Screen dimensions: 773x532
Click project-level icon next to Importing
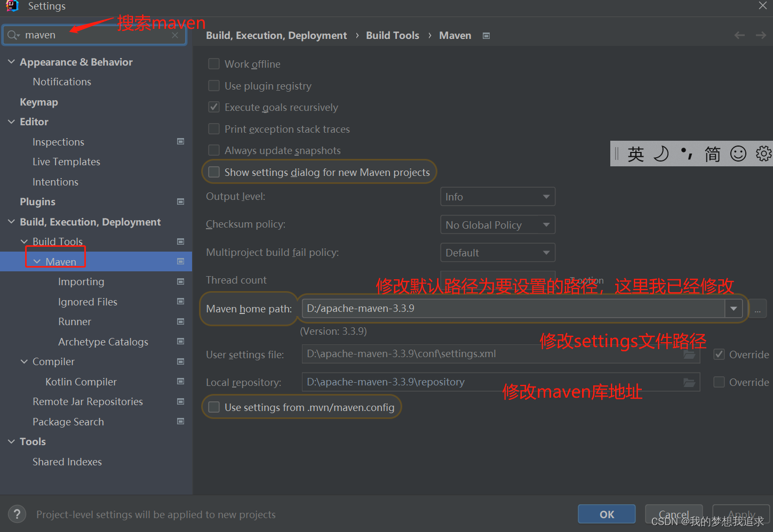(x=180, y=281)
